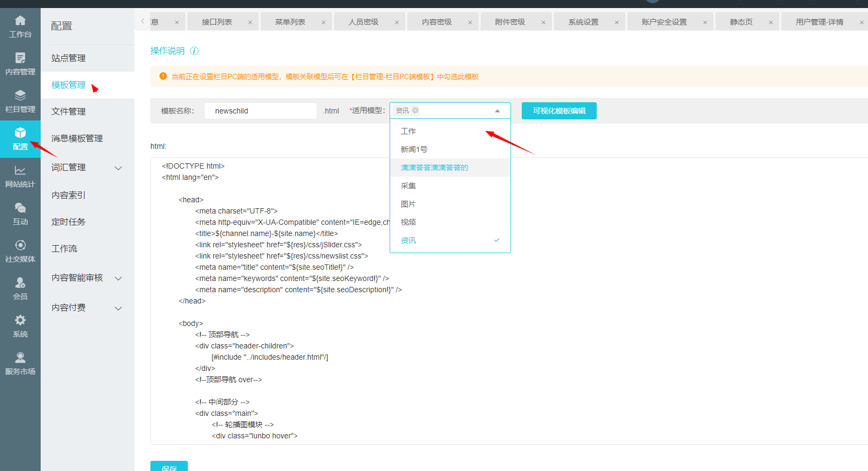
Task: Choose 工作 from the model dropdown
Action: pyautogui.click(x=450, y=131)
